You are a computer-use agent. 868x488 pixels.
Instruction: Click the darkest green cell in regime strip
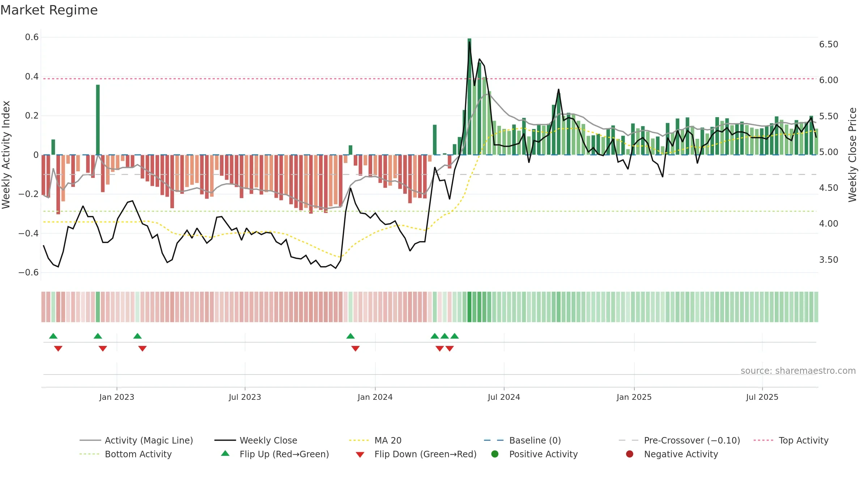click(469, 307)
